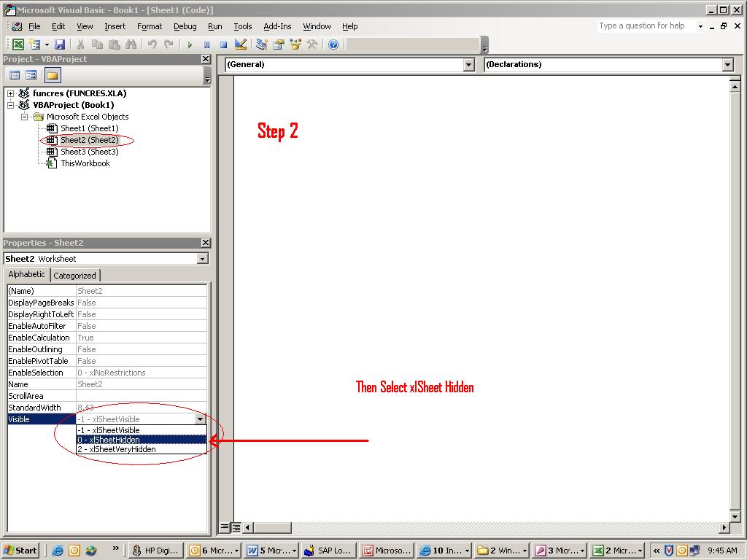This screenshot has width=747, height=560.
Task: Open the (General) object dropdown
Action: pyautogui.click(x=469, y=65)
